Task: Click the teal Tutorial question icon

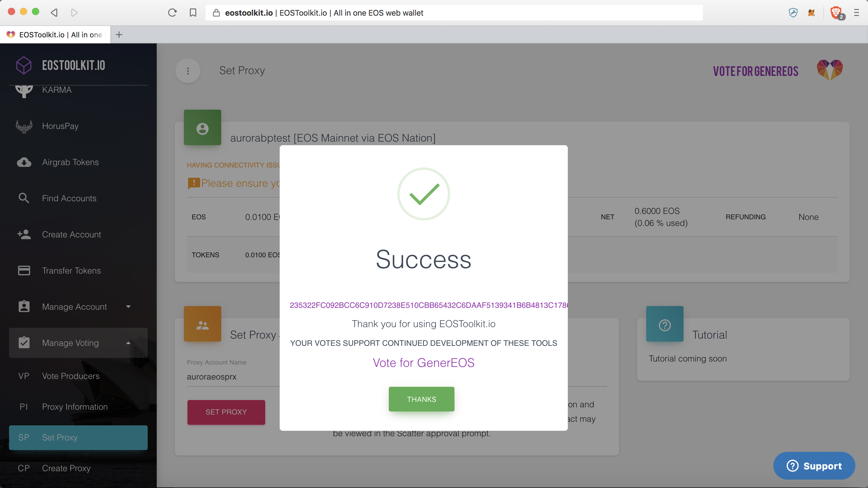Action: click(x=665, y=324)
